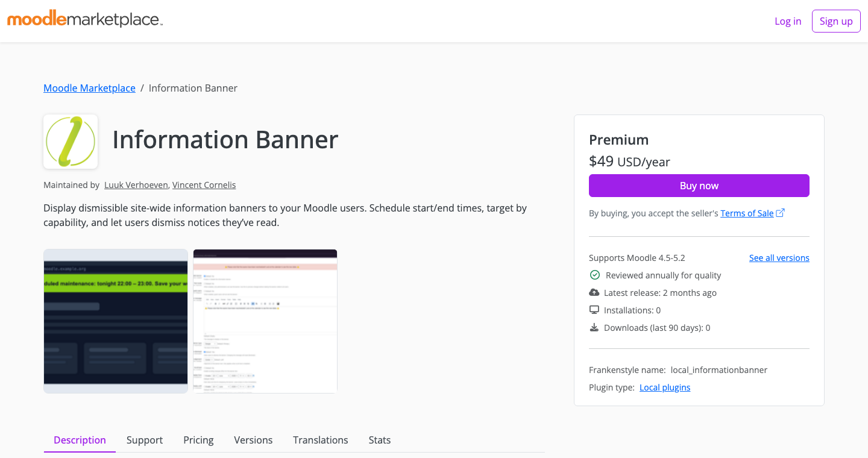Open the maintenance banner screenshot thumbnail
Screen dimensions: 868x458
(x=116, y=321)
